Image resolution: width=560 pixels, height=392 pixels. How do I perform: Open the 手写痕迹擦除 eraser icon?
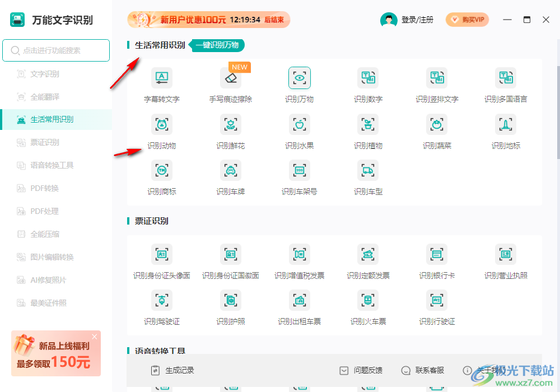[231, 77]
